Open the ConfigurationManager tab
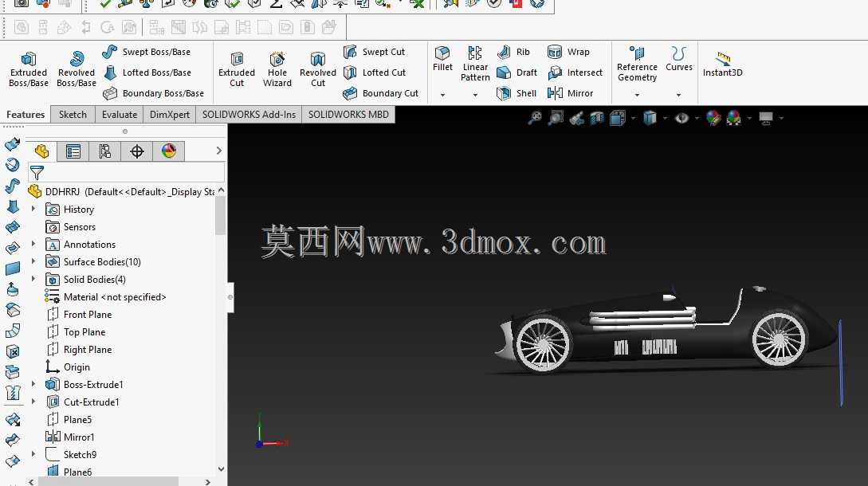The width and height of the screenshot is (868, 486). click(104, 151)
